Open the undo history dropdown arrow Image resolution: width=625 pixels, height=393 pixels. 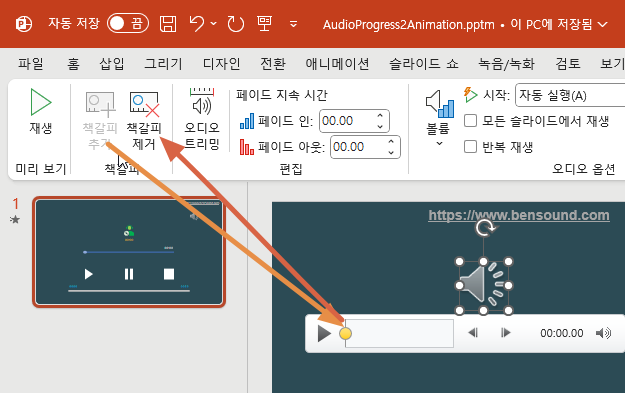tap(214, 24)
